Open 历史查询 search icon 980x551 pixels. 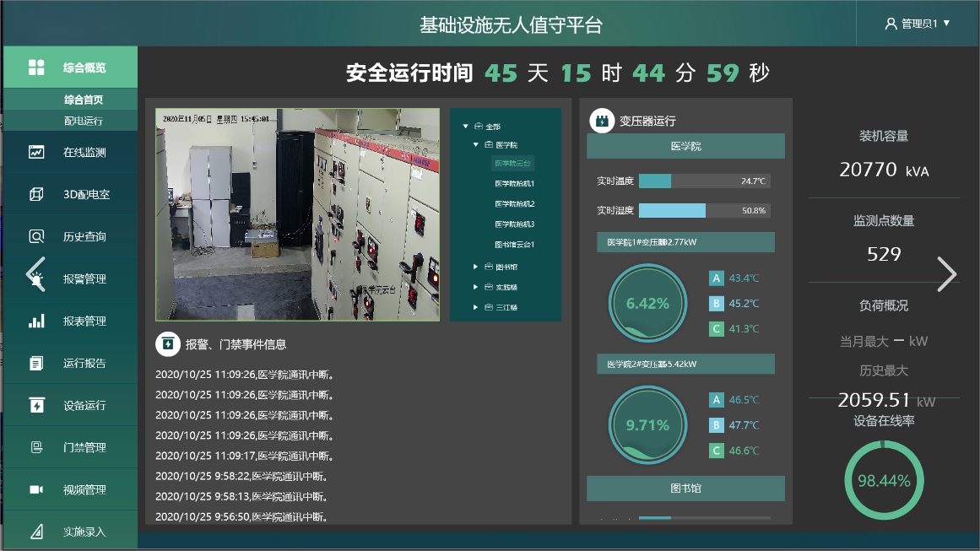click(36, 237)
